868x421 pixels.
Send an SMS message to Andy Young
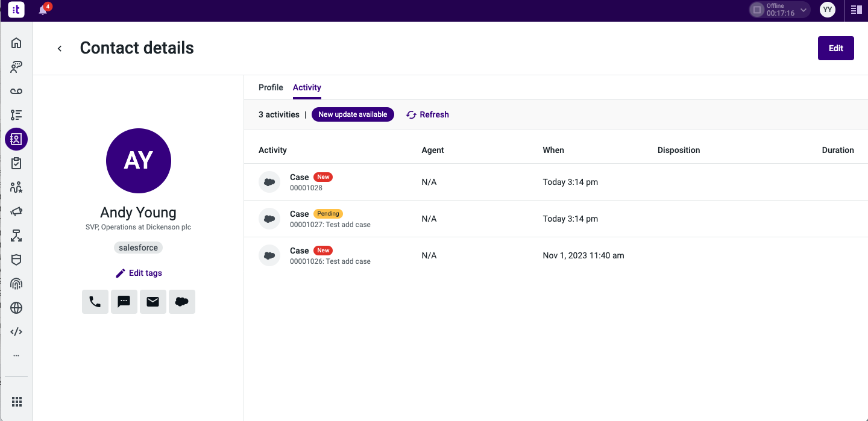point(124,302)
